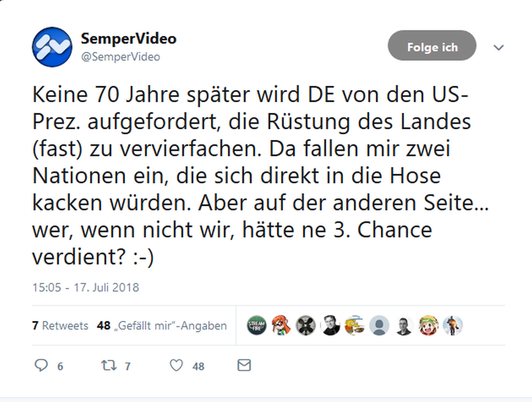The height and width of the screenshot is (402, 532).
Task: View the 48 'Gefällt mir'-Angaben list
Action: point(162,326)
